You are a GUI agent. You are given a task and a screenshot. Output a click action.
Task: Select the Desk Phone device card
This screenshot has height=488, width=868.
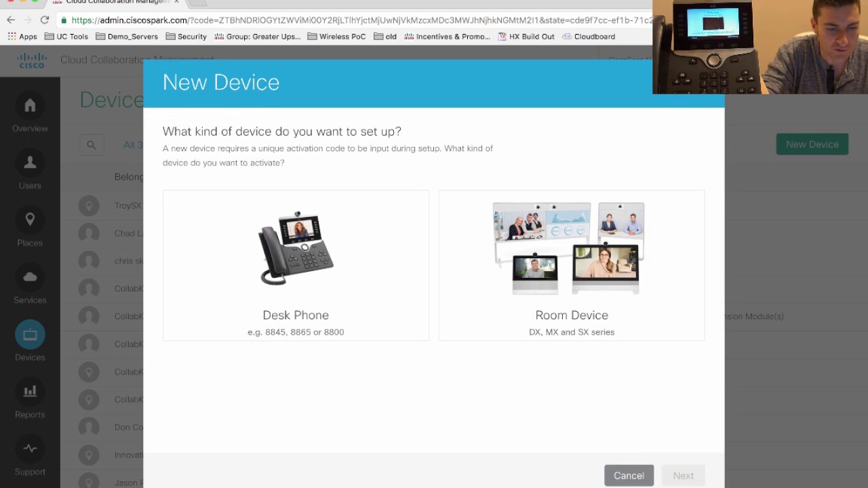pos(296,265)
